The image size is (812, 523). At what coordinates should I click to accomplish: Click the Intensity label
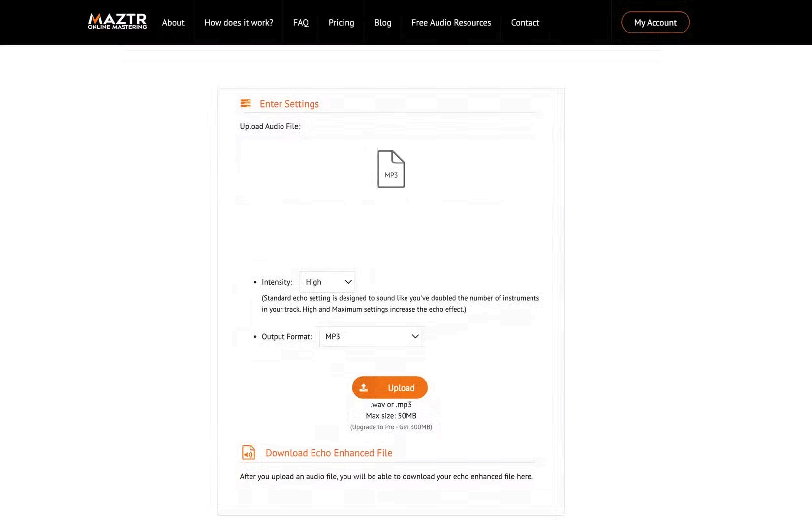click(277, 282)
